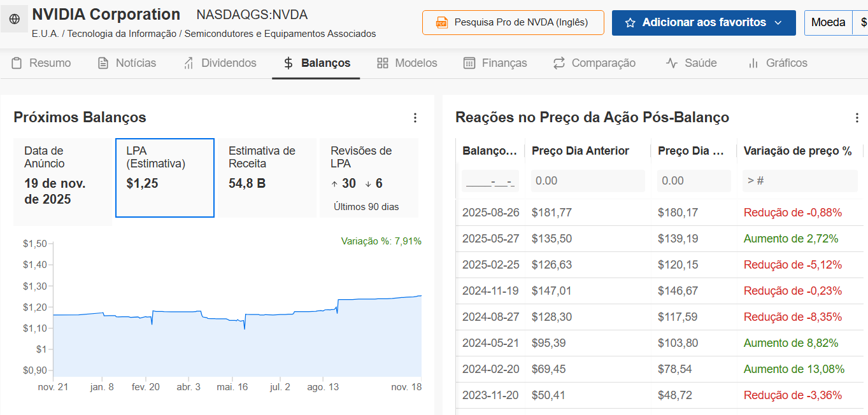
Task: Select the Revisões de LPA card
Action: tap(368, 178)
